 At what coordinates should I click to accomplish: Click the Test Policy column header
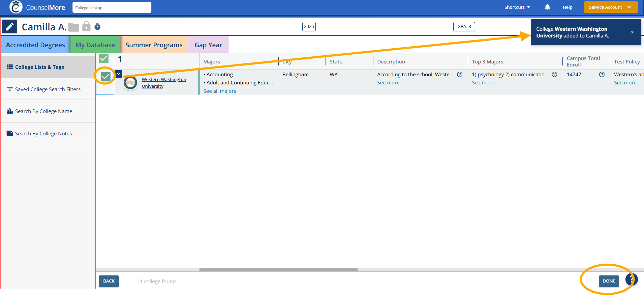coord(627,61)
